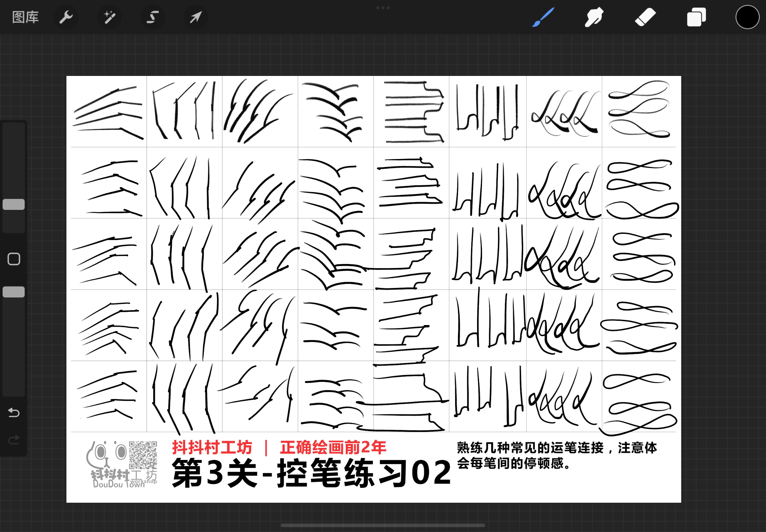
Task: Redo the last undone action
Action: pos(14,440)
